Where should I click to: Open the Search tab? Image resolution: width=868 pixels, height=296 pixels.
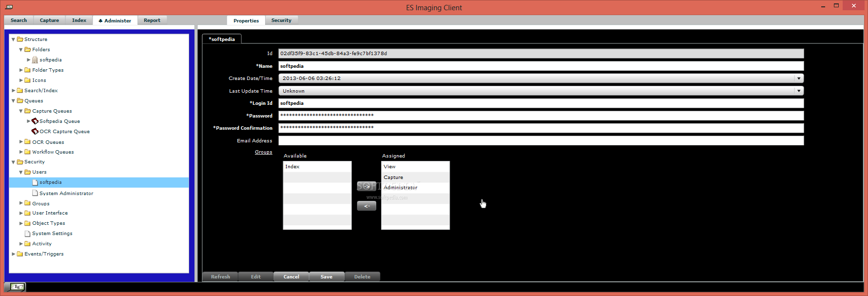tap(19, 20)
